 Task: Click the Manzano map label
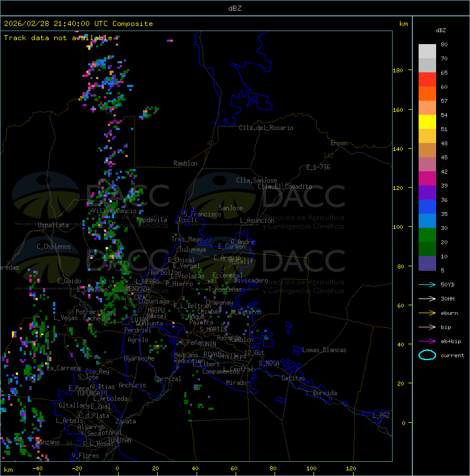pos(47,442)
